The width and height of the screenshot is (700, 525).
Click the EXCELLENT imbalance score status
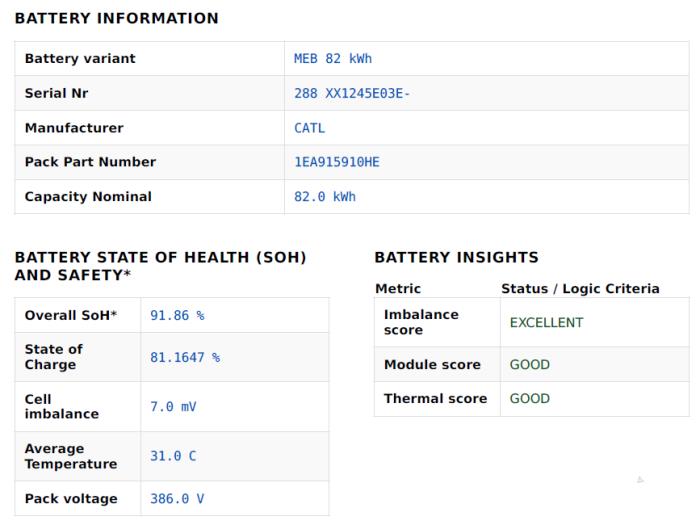click(x=546, y=322)
